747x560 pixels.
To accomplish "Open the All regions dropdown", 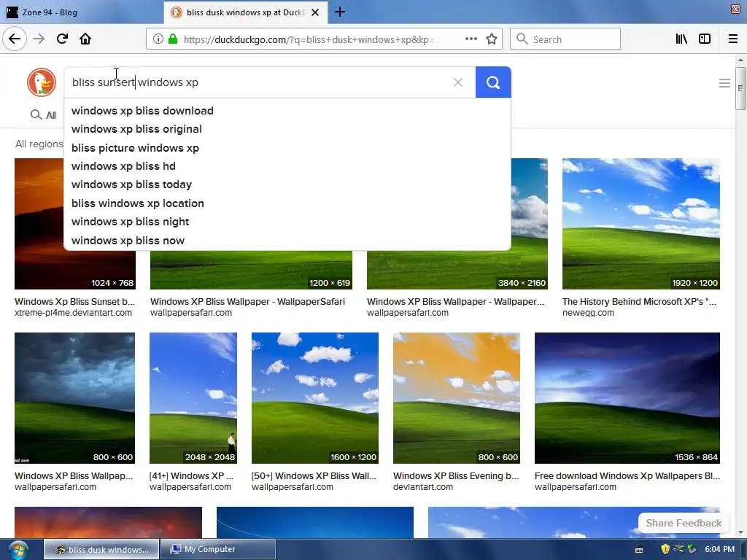I will [39, 144].
